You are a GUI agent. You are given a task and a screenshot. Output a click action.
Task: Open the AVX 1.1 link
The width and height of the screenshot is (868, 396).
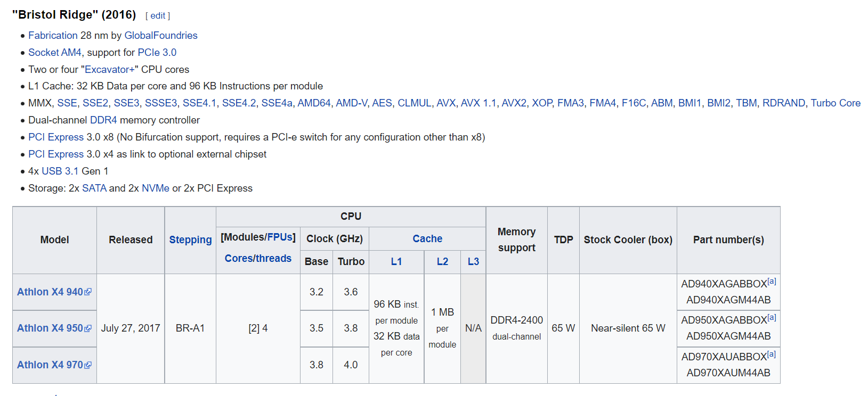coord(478,103)
